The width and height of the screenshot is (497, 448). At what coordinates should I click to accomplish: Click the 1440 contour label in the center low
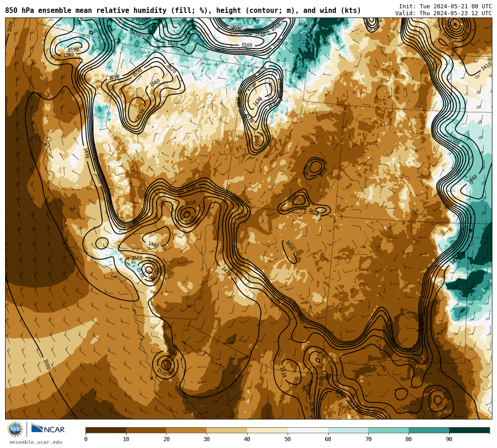154,244
